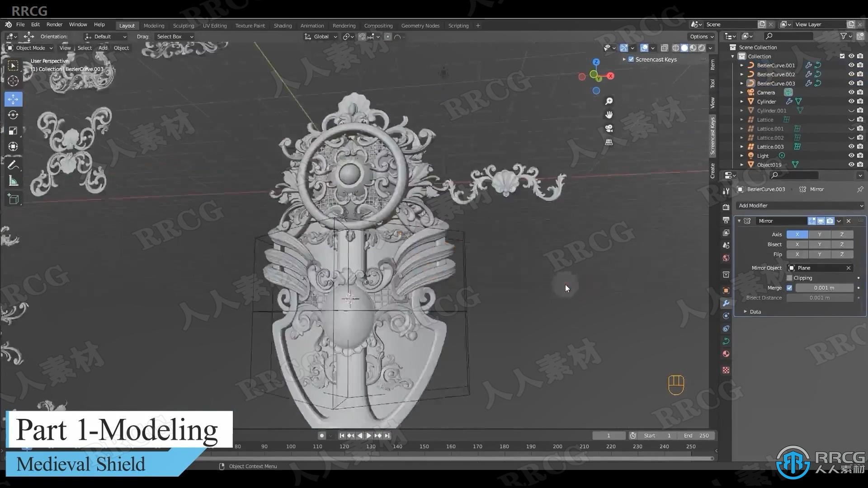
Task: Click the Render menu in menu bar
Action: [x=54, y=24]
